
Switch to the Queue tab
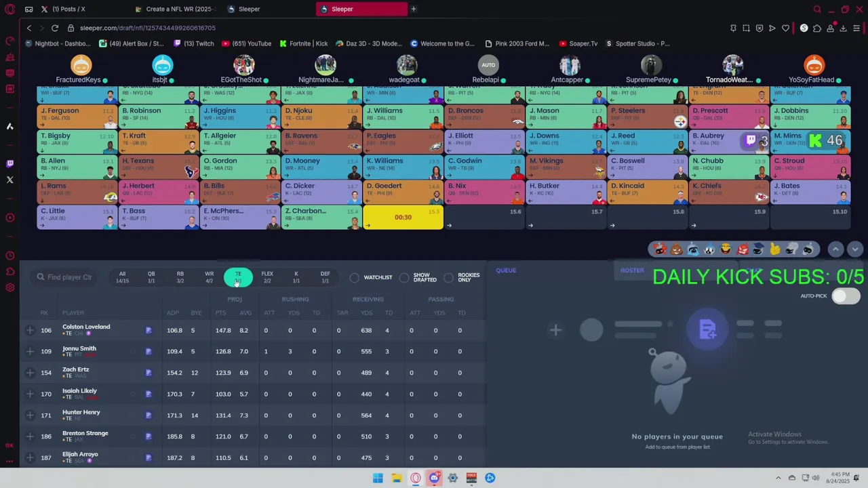(506, 270)
